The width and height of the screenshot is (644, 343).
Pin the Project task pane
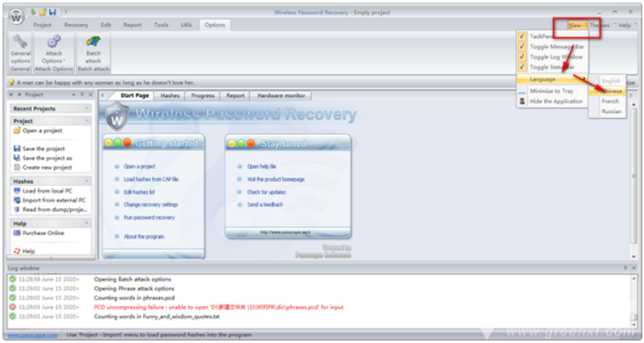[x=82, y=95]
